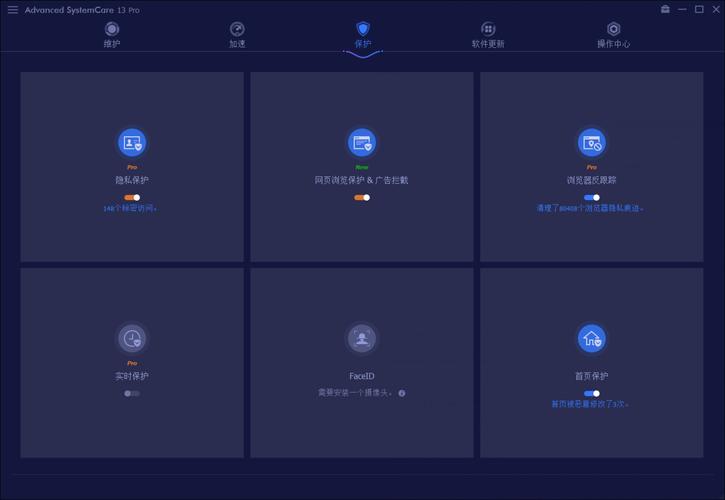The height and width of the screenshot is (500, 725).
Task: Click the 隐私保护 title text
Action: point(132,180)
